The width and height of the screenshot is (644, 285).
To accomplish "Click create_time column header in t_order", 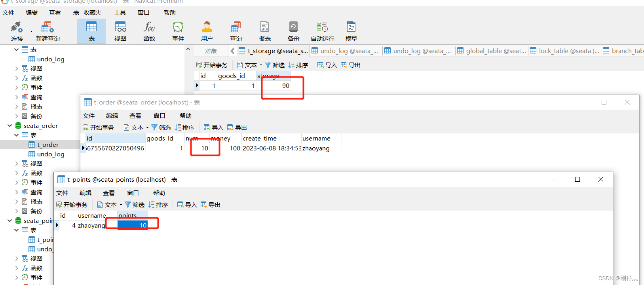I will click(x=271, y=138).
